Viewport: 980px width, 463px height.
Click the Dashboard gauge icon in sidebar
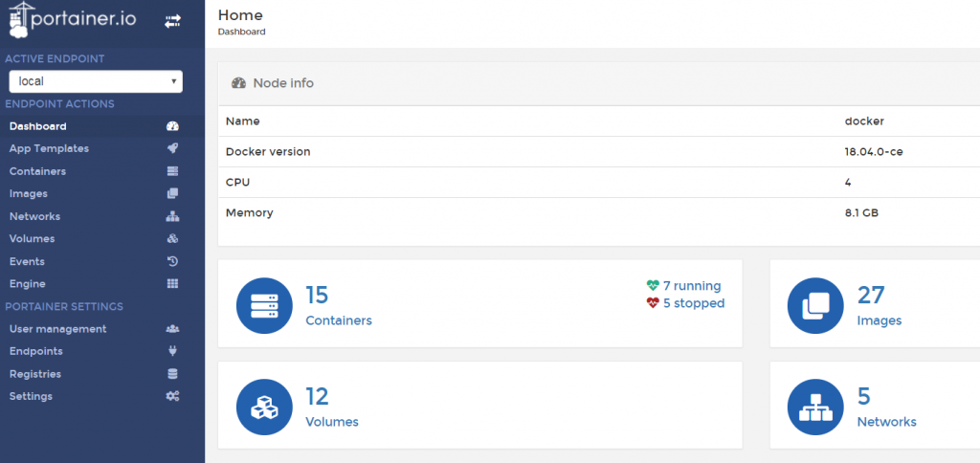point(172,126)
